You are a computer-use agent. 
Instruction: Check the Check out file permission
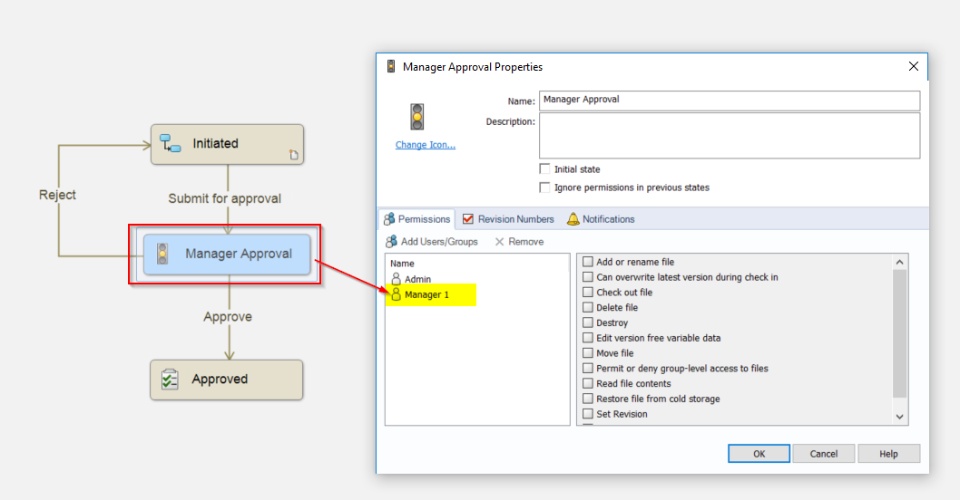pyautogui.click(x=588, y=293)
